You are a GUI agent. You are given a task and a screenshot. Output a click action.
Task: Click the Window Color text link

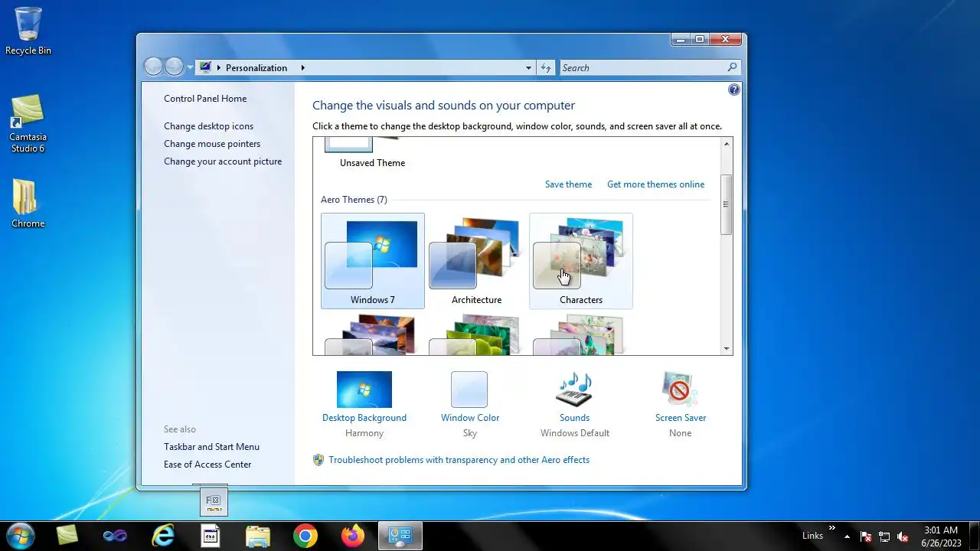pyautogui.click(x=470, y=418)
